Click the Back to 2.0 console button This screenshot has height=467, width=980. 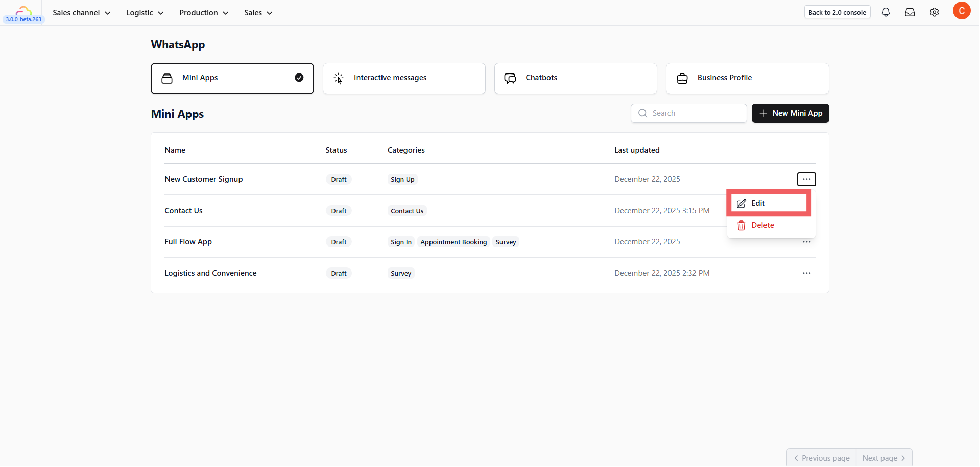tap(837, 12)
